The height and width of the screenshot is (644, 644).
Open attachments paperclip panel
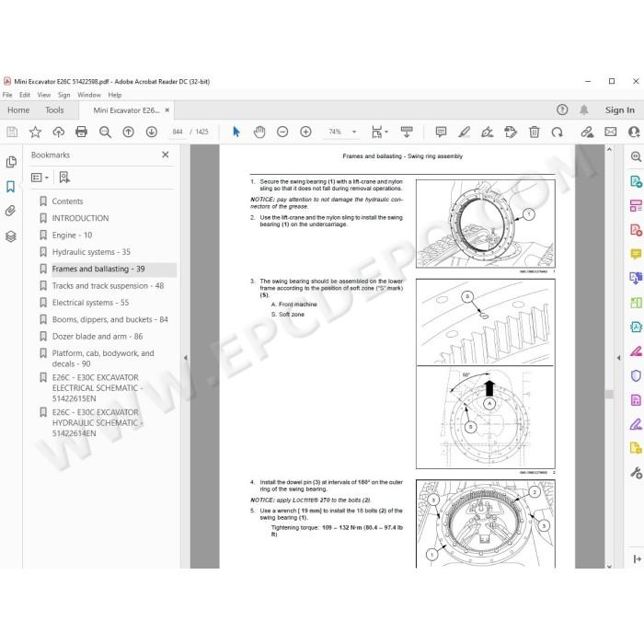coord(11,211)
